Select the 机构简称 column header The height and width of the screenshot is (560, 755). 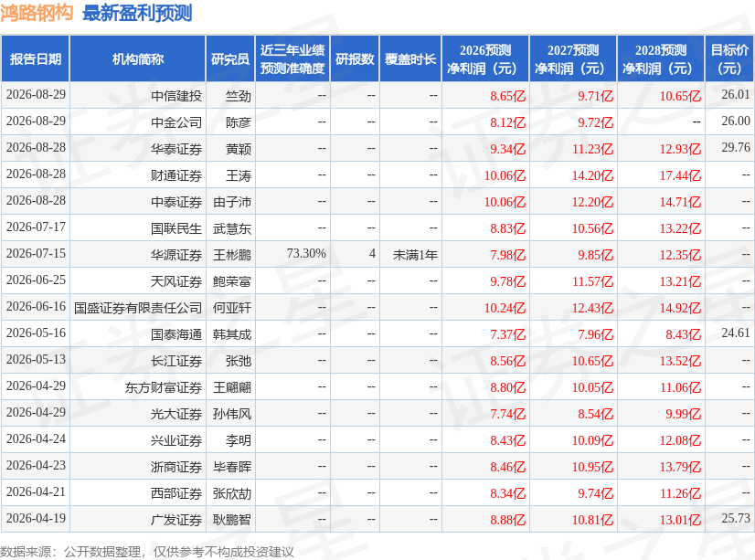138,58
